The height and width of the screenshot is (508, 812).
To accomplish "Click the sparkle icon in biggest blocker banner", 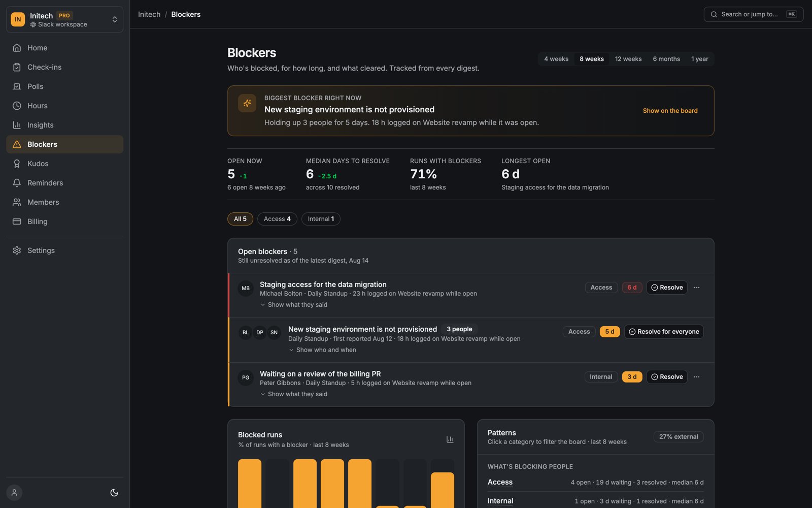I will [x=247, y=103].
